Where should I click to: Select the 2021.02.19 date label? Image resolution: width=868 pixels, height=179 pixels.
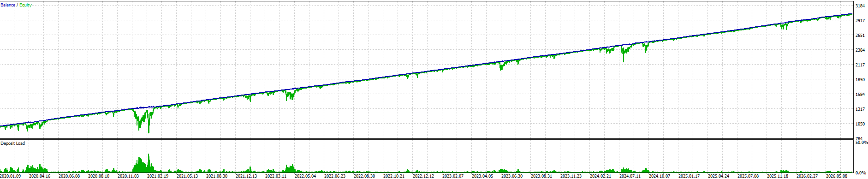click(158, 176)
